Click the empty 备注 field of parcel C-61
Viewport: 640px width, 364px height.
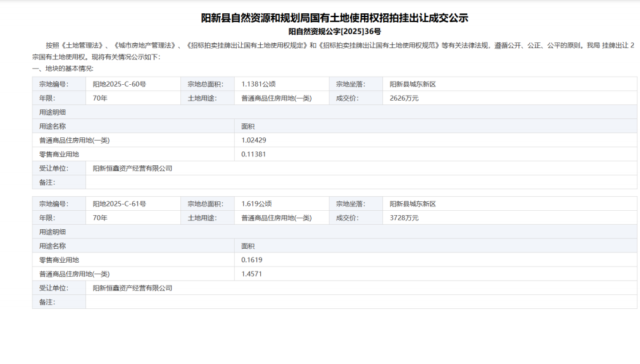[x=361, y=302]
